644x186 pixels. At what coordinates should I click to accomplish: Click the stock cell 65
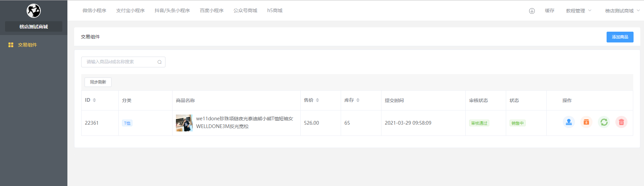[347, 123]
